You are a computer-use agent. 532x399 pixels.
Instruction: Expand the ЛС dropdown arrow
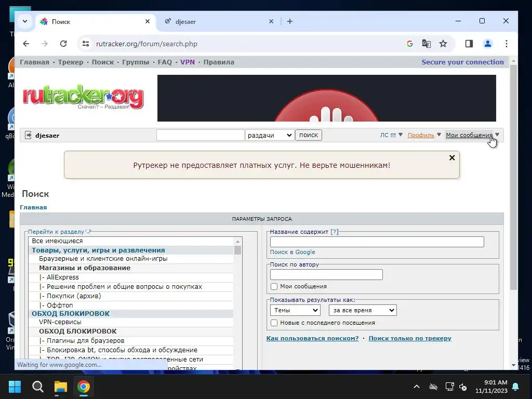[x=401, y=135]
